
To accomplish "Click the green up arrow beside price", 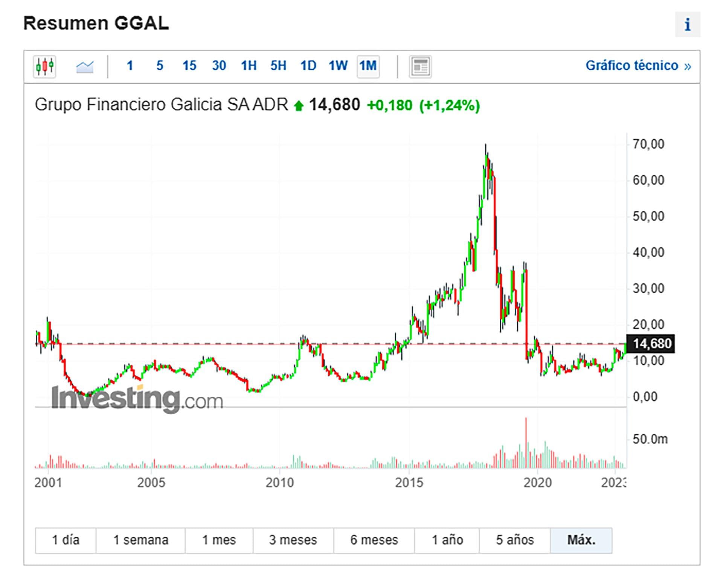I will coord(299,106).
